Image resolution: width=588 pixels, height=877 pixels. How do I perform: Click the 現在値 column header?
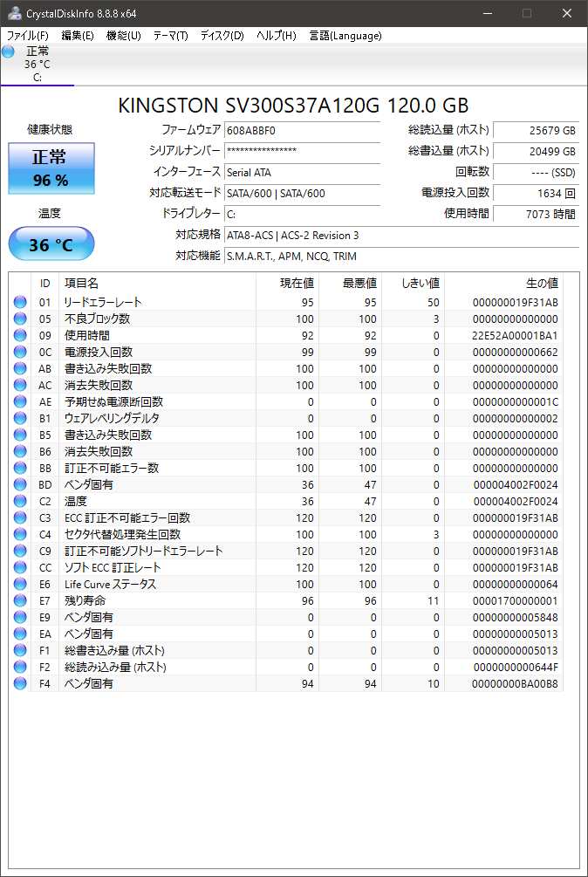click(x=287, y=284)
